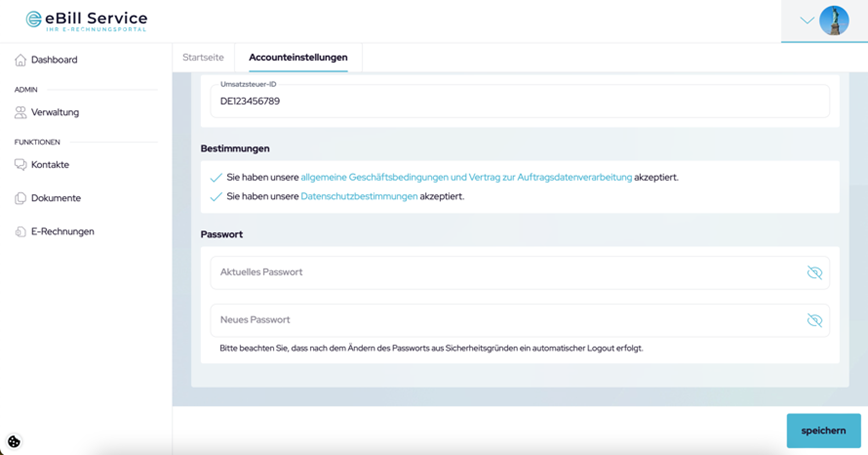Focus the Neues Passwort field
This screenshot has width=868, height=455.
(x=500, y=320)
